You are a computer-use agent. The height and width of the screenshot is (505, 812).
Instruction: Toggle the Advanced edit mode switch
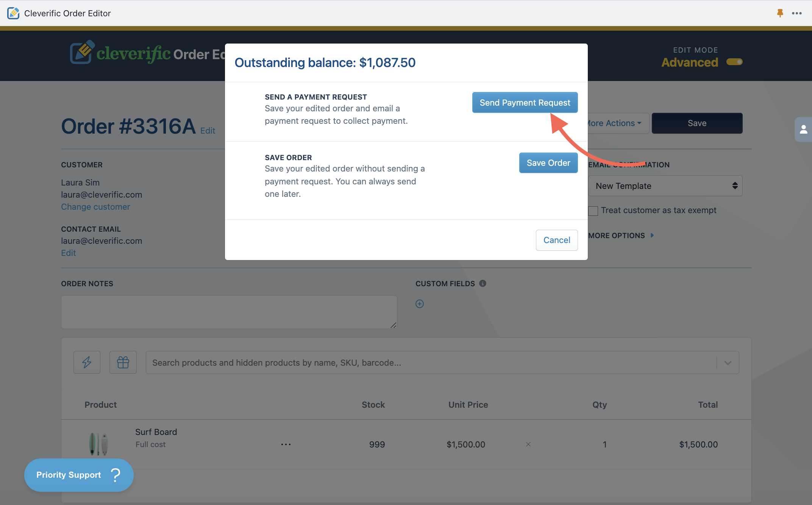click(x=734, y=62)
